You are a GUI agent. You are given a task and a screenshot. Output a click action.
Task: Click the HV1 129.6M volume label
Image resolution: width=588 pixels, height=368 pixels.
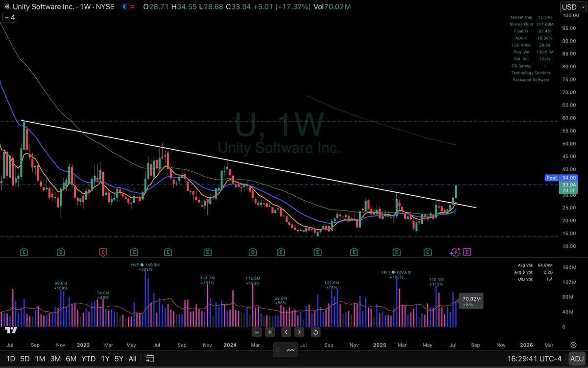(x=396, y=272)
